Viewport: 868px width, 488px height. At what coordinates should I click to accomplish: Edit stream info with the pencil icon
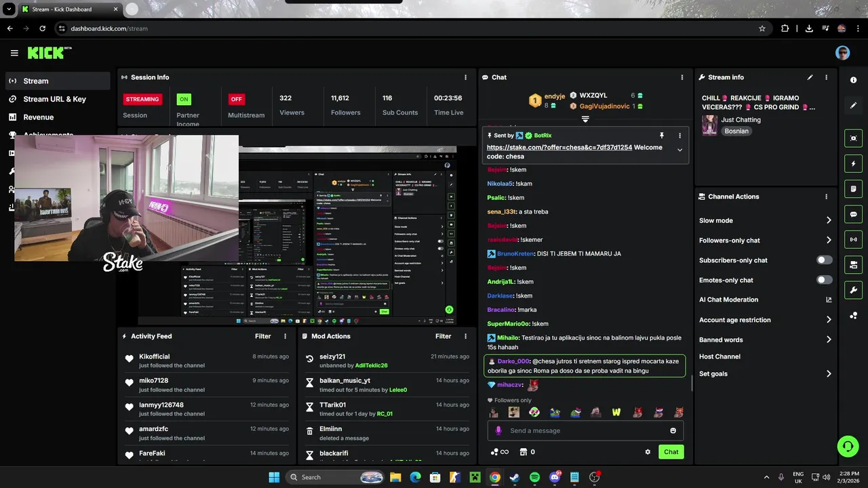(810, 77)
